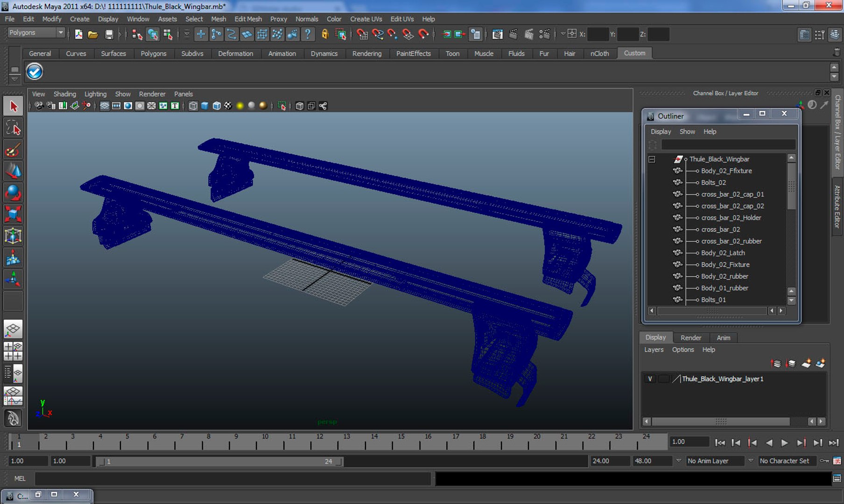Toggle the display type box of Thule_Black_Wingbar_layer1

(x=663, y=378)
